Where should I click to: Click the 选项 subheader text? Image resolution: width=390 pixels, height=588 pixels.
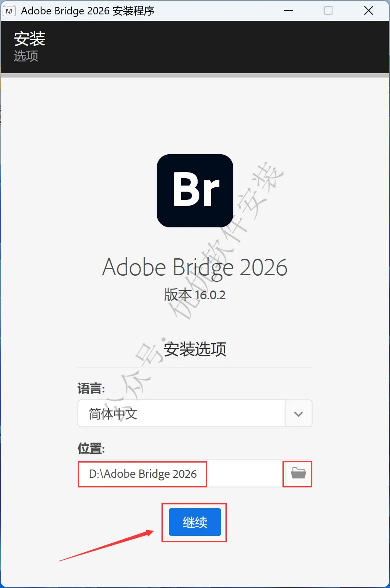tap(26, 56)
